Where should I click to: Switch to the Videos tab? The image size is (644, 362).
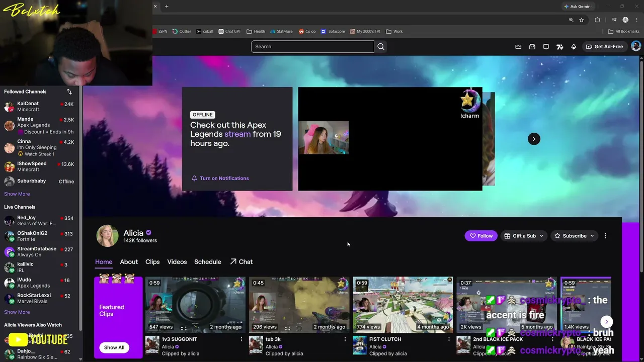point(177,262)
